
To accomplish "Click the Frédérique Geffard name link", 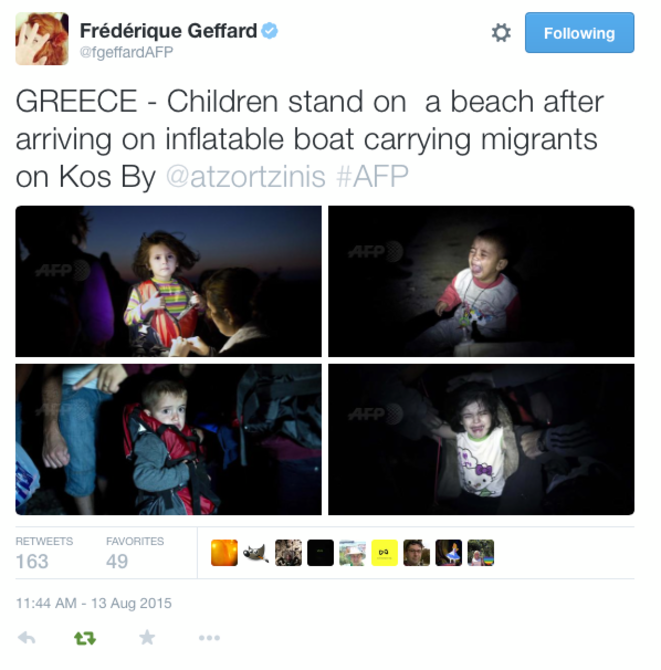I will point(168,31).
